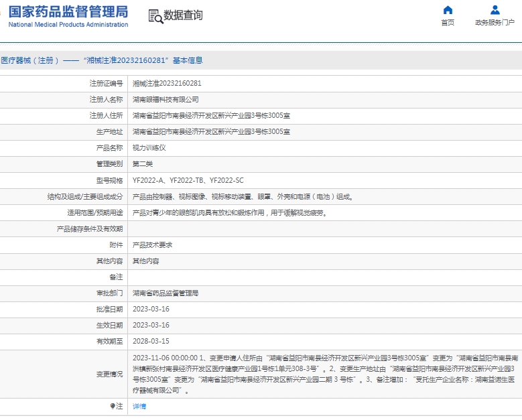Click expiry date 2028-03-15

(x=151, y=342)
